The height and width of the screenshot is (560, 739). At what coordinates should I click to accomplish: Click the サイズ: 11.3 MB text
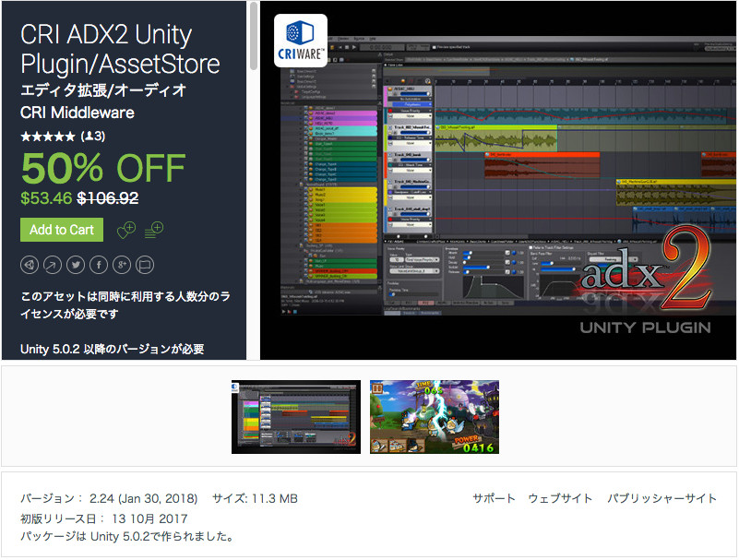point(255,498)
